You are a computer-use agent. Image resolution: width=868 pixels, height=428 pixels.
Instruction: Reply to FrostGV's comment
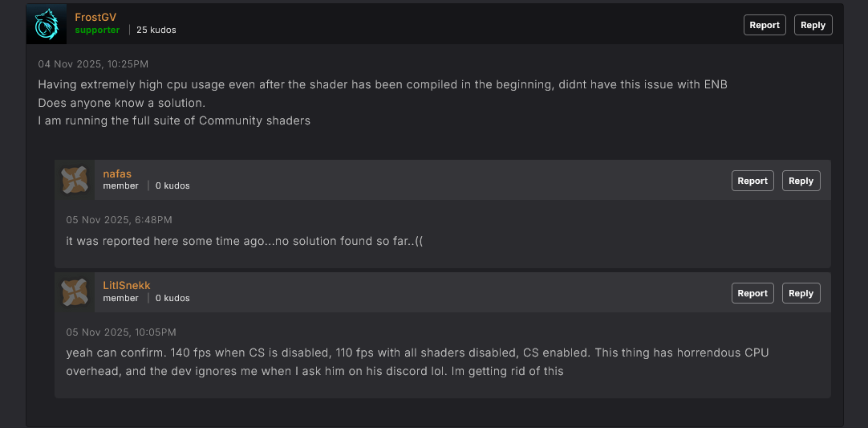click(813, 25)
